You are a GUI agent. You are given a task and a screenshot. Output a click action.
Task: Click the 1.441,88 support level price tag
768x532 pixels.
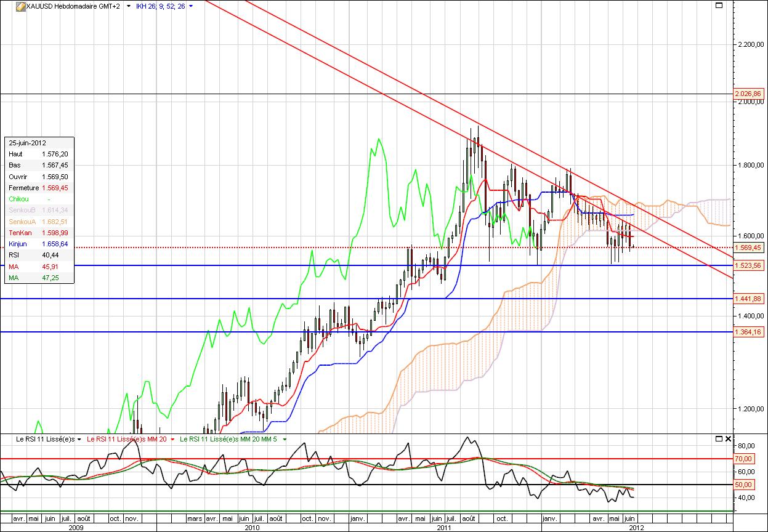(x=748, y=299)
